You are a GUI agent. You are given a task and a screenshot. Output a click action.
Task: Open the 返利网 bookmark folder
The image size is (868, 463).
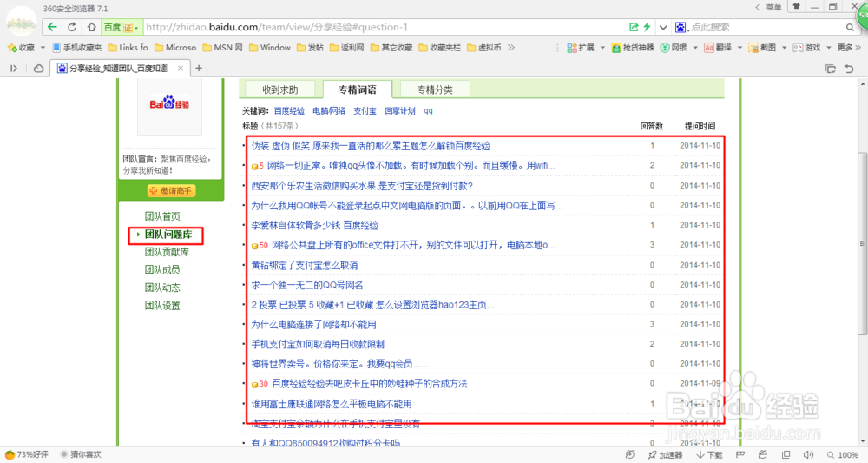pos(346,48)
